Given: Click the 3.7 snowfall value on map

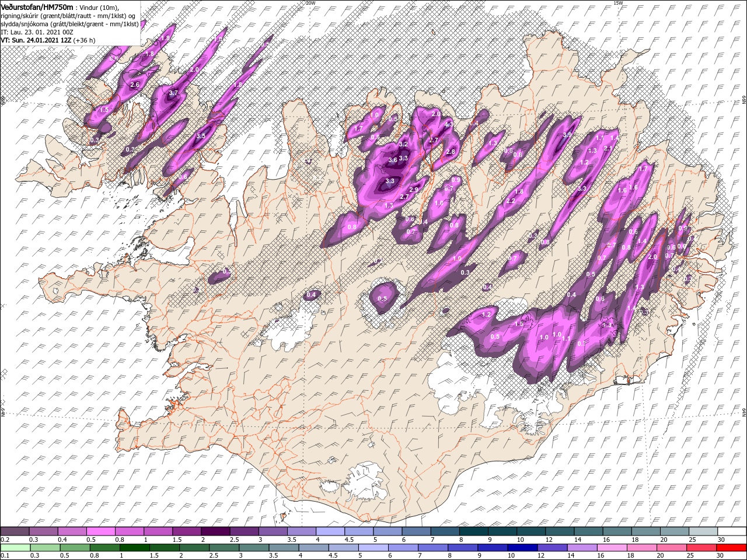Looking at the screenshot, I should (x=173, y=93).
